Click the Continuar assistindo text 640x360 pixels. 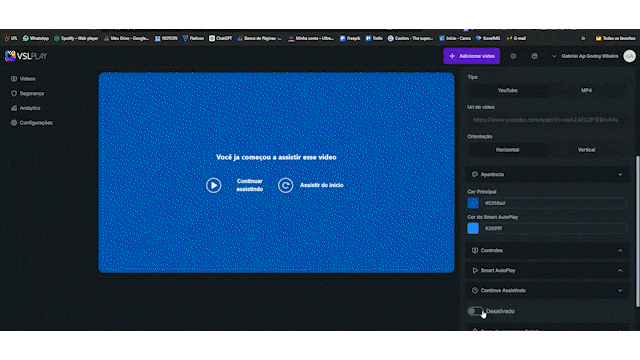click(x=249, y=185)
